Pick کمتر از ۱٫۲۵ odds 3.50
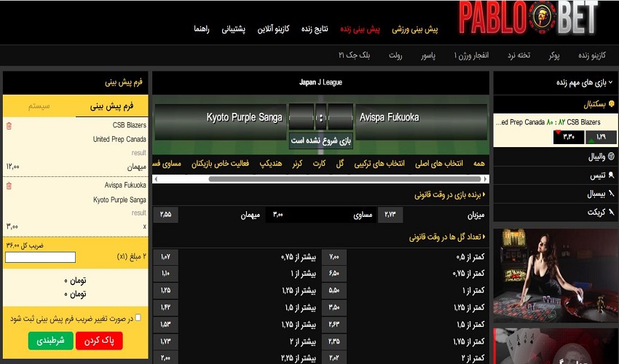 point(334,307)
